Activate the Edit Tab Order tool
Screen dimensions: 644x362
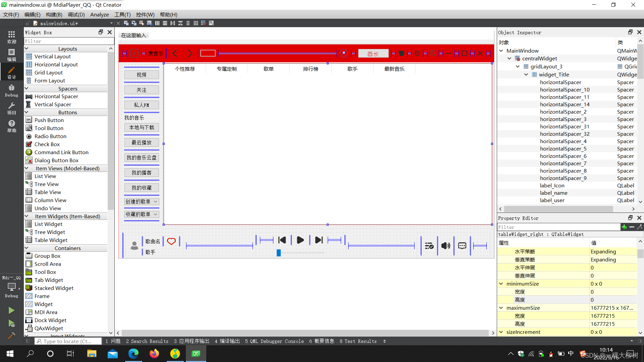149,23
